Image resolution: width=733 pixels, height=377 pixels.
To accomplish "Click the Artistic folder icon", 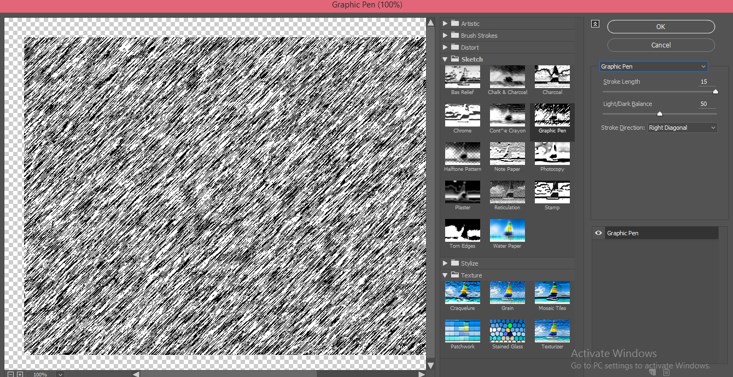I will point(454,23).
